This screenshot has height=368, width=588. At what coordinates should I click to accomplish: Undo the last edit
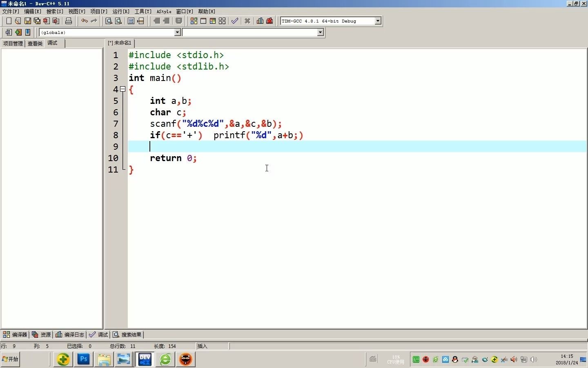85,21
